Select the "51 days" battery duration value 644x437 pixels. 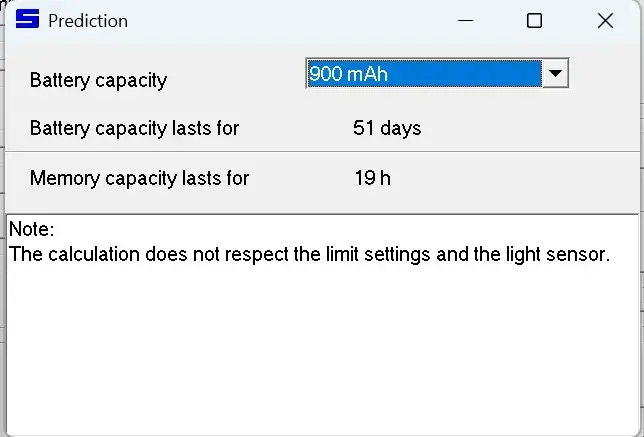tap(387, 128)
